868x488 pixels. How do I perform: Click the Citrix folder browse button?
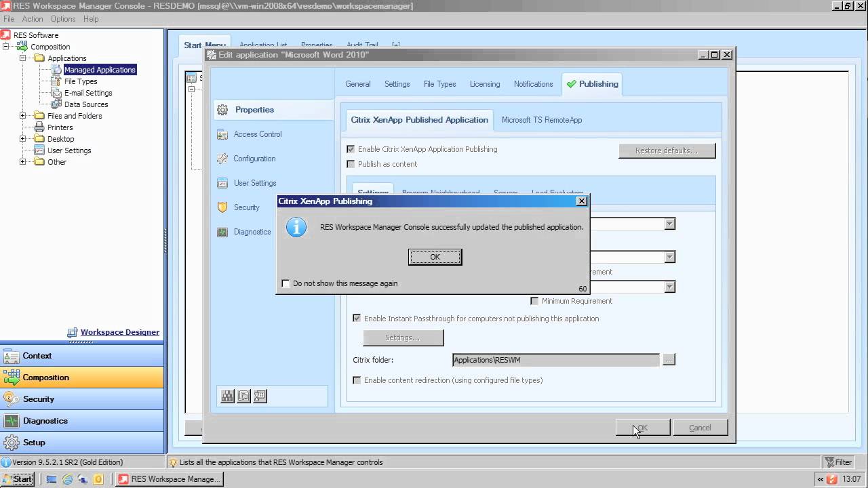(x=669, y=360)
